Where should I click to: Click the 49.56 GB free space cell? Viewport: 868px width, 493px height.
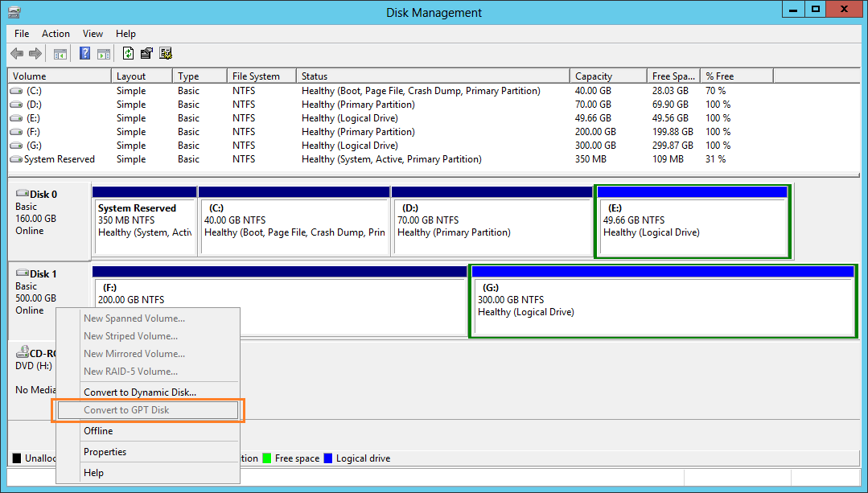pos(670,118)
